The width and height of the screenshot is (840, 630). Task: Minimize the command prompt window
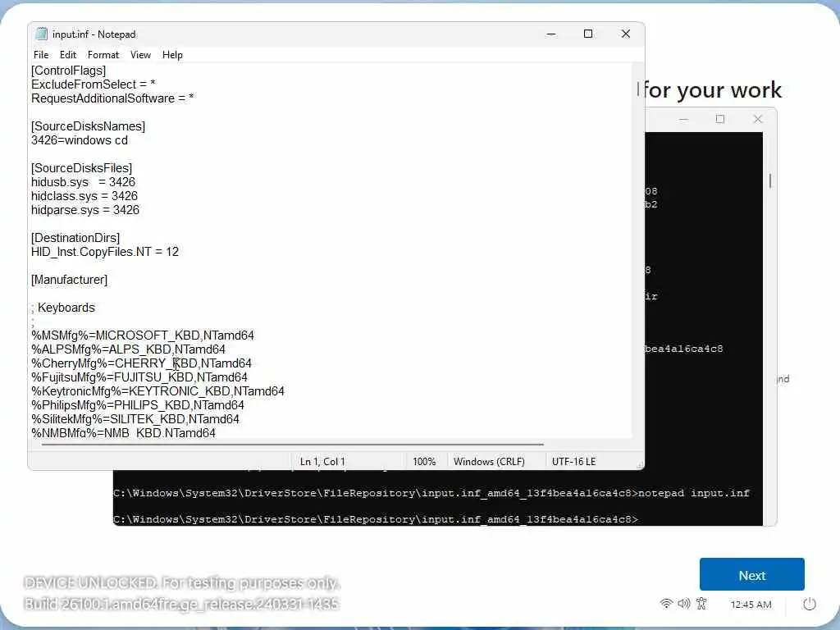pos(683,119)
